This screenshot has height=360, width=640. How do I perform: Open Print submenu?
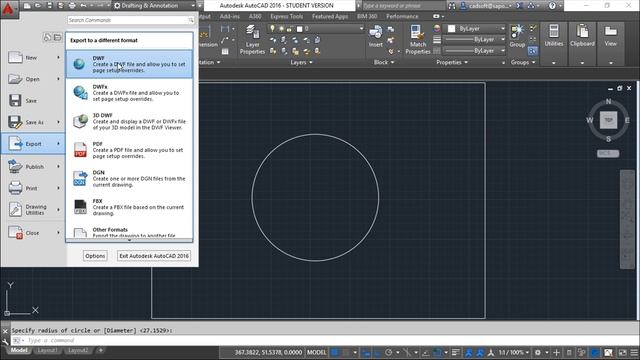33,188
